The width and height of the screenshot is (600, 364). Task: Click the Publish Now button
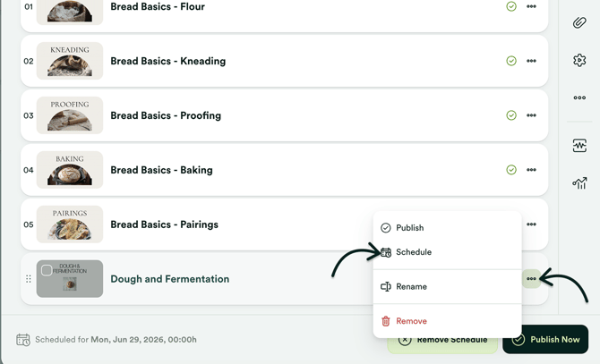point(545,339)
